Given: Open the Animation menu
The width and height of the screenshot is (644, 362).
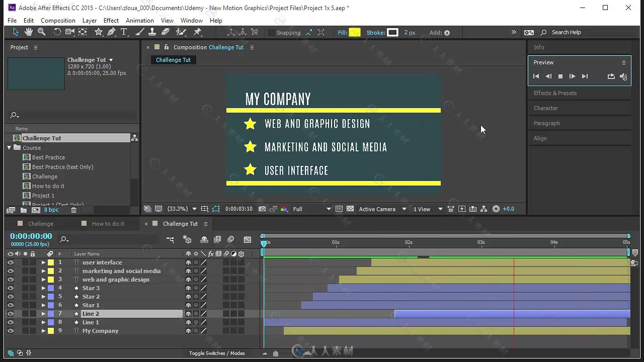Looking at the screenshot, I should tap(139, 20).
